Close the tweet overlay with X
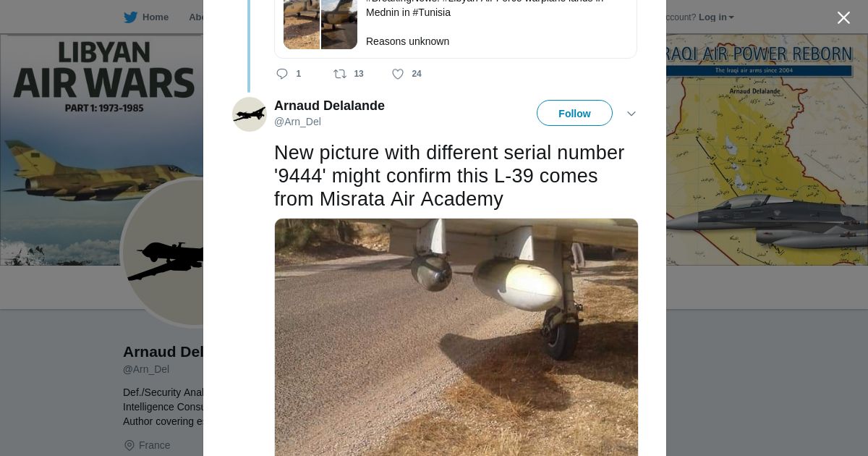Viewport: 868px width, 456px height. click(x=843, y=17)
